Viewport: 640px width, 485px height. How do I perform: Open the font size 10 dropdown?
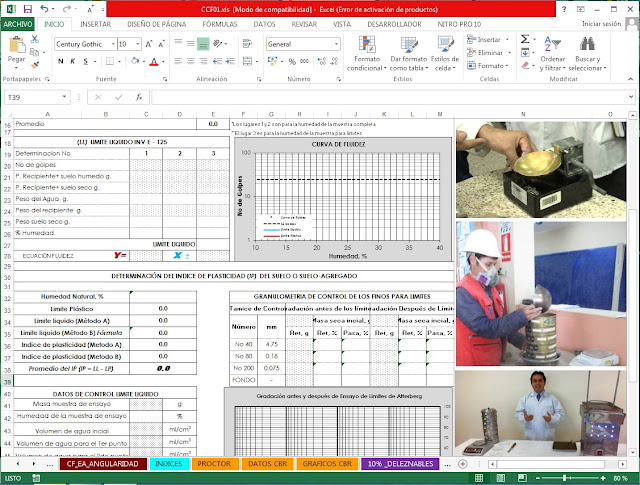pos(138,44)
